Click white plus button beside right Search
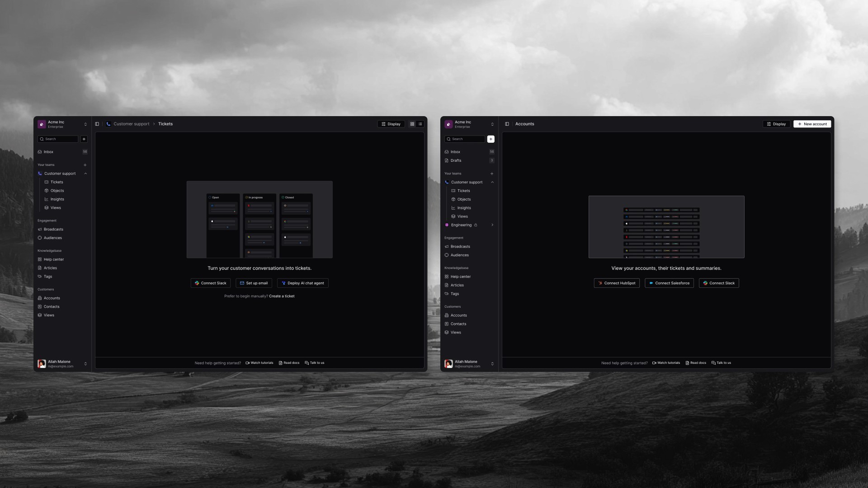 (491, 139)
